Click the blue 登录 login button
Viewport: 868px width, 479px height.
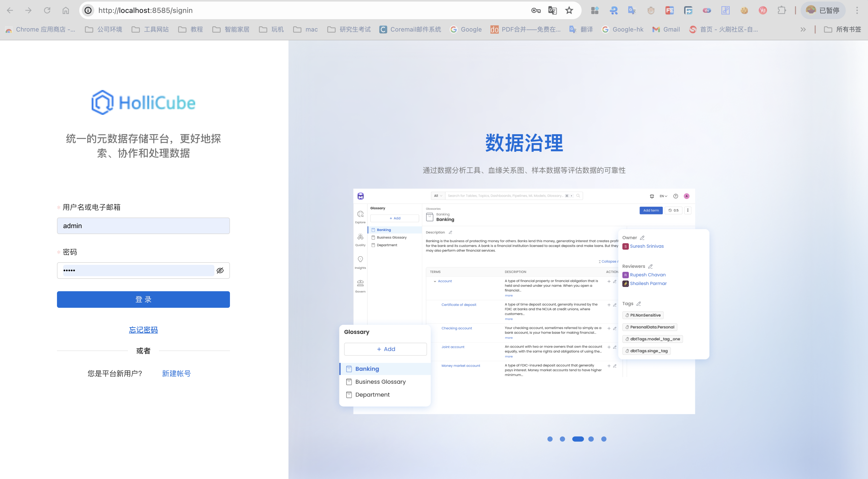pos(143,299)
